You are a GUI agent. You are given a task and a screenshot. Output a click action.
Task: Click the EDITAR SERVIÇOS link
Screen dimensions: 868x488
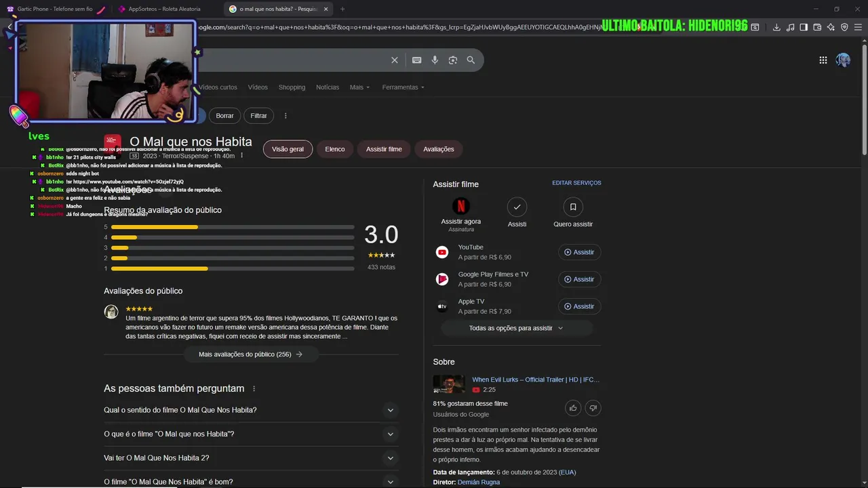point(576,183)
